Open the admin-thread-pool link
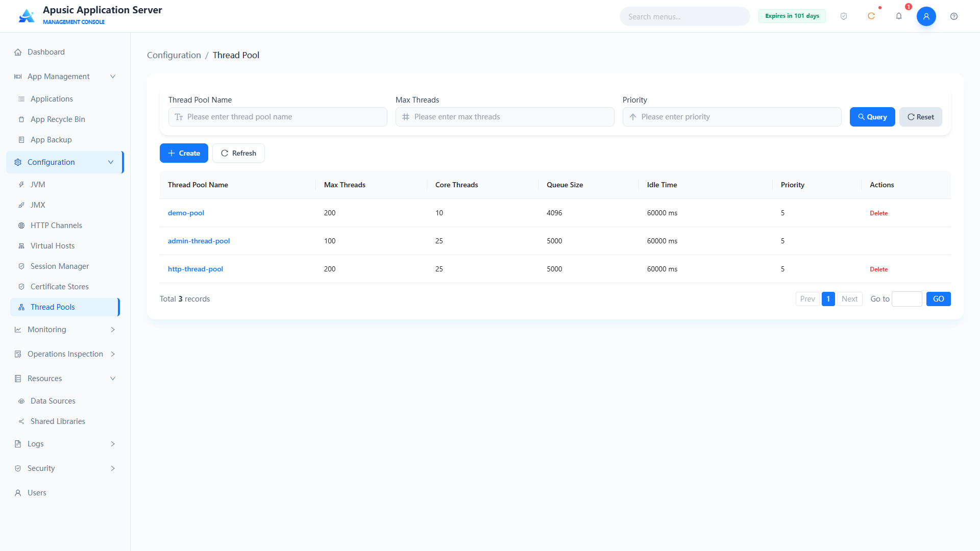This screenshot has width=980, height=551. [x=199, y=241]
